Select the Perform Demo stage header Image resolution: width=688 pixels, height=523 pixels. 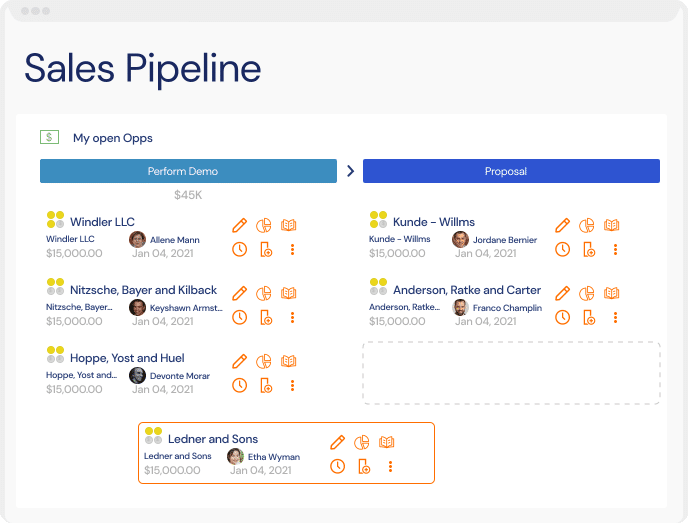click(188, 171)
